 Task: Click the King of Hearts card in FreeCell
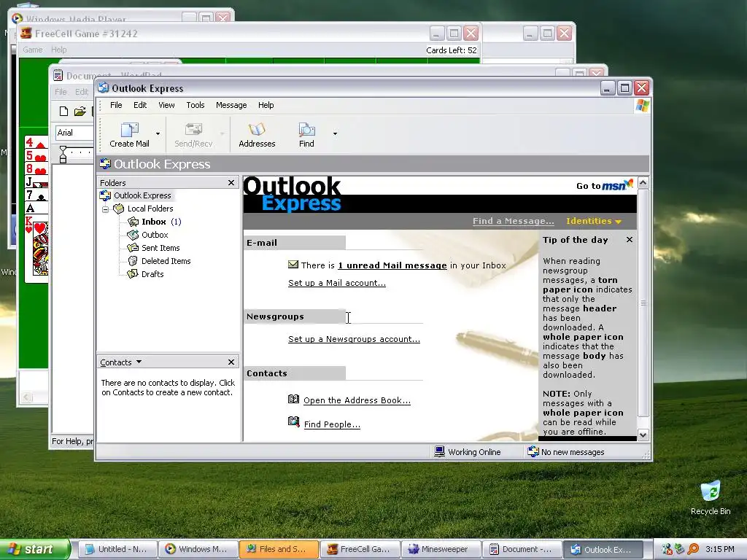pos(36,248)
